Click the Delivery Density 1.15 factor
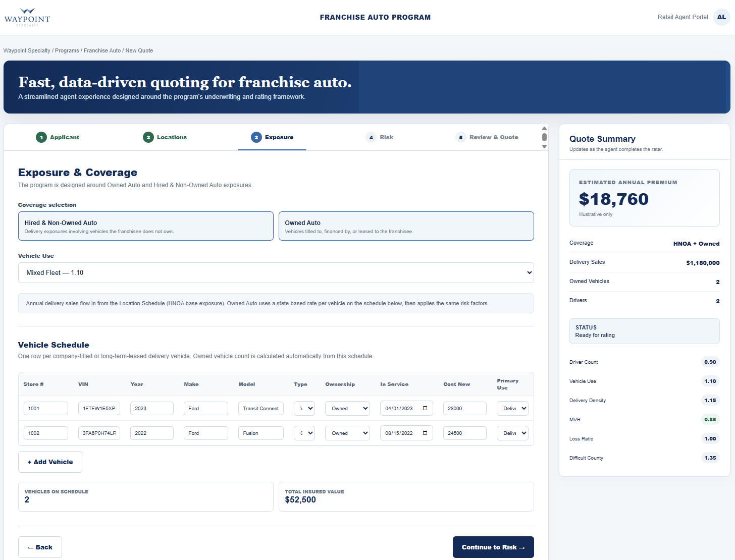This screenshot has height=560, width=735. pyautogui.click(x=710, y=400)
